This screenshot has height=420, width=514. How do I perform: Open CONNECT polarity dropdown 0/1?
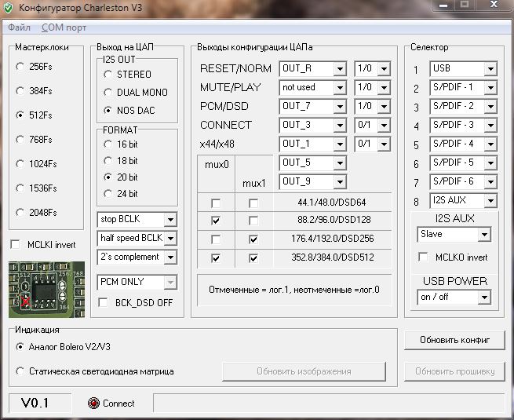(x=373, y=125)
